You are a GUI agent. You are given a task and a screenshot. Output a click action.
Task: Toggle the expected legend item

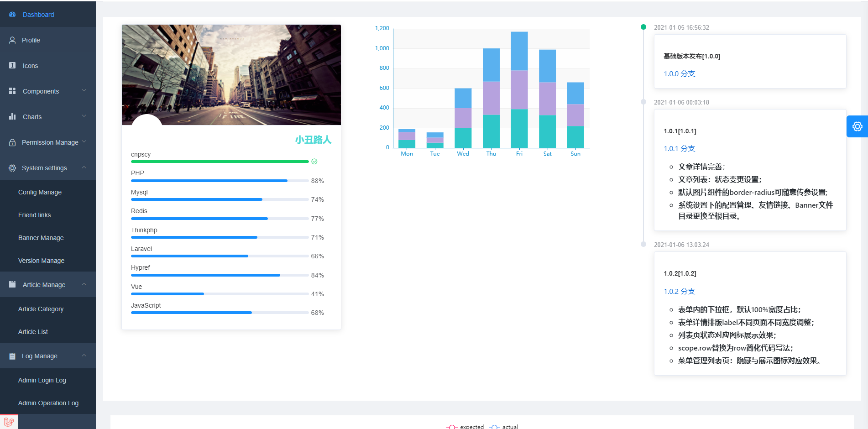[x=465, y=427]
